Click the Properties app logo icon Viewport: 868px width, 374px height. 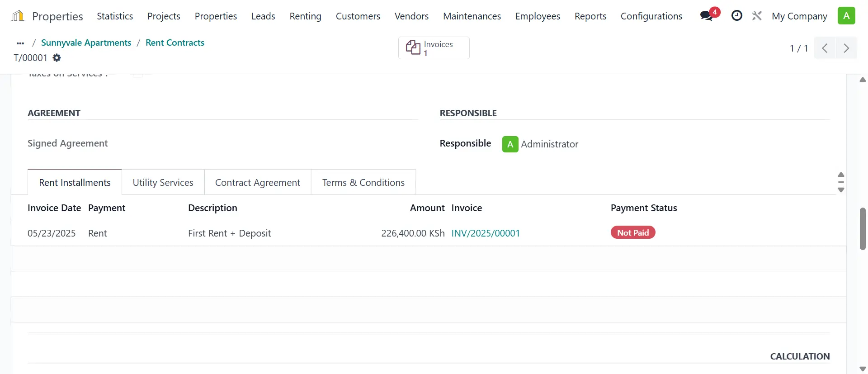click(x=18, y=16)
